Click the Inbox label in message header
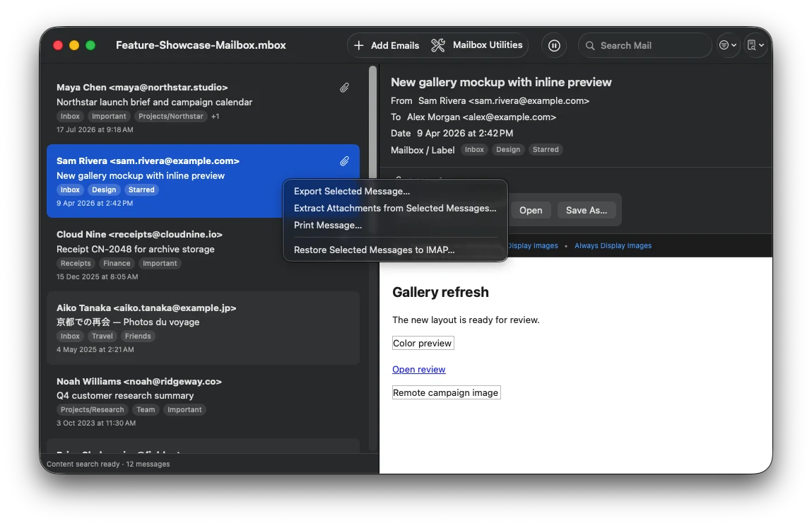 click(x=473, y=149)
